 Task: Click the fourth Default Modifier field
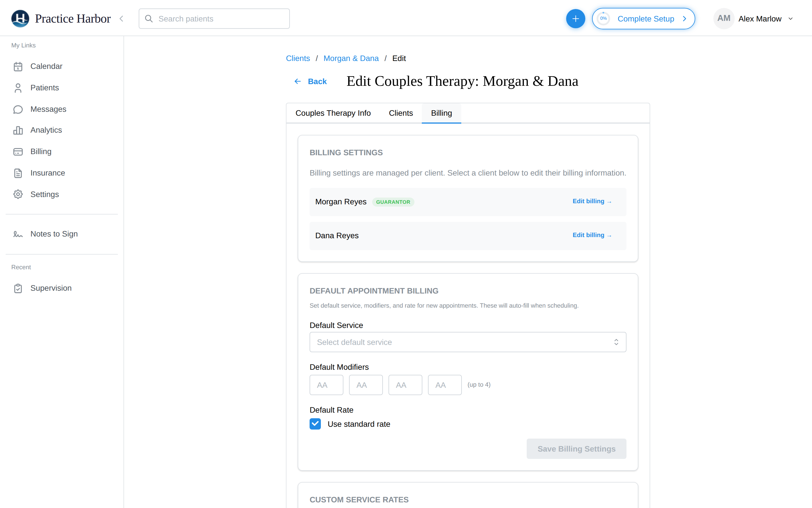click(445, 385)
